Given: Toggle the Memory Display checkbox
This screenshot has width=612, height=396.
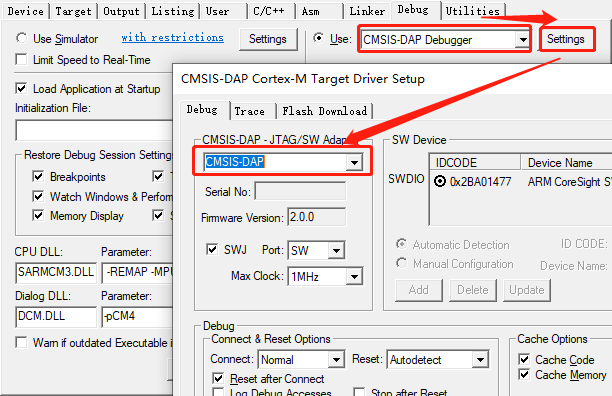Looking at the screenshot, I should pos(38,215).
